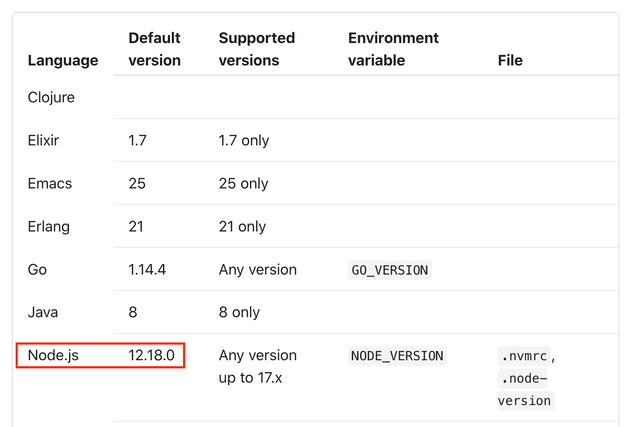Click the GO_VERSION code badge

click(389, 270)
